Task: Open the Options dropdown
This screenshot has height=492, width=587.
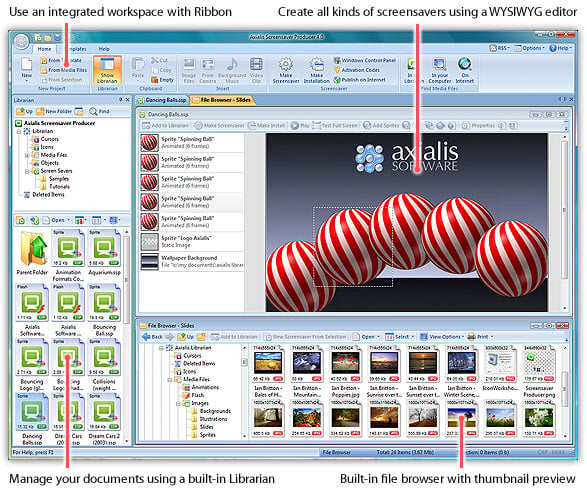Action: click(529, 48)
